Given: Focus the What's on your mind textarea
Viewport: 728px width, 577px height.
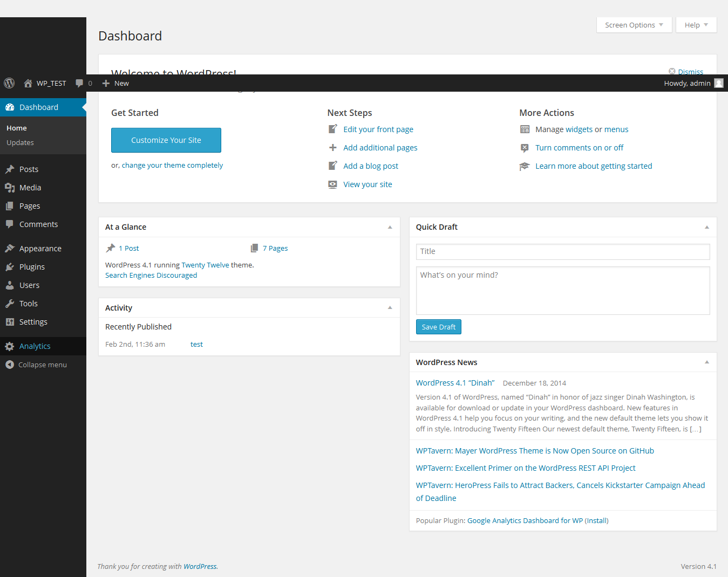Looking at the screenshot, I should (563, 291).
